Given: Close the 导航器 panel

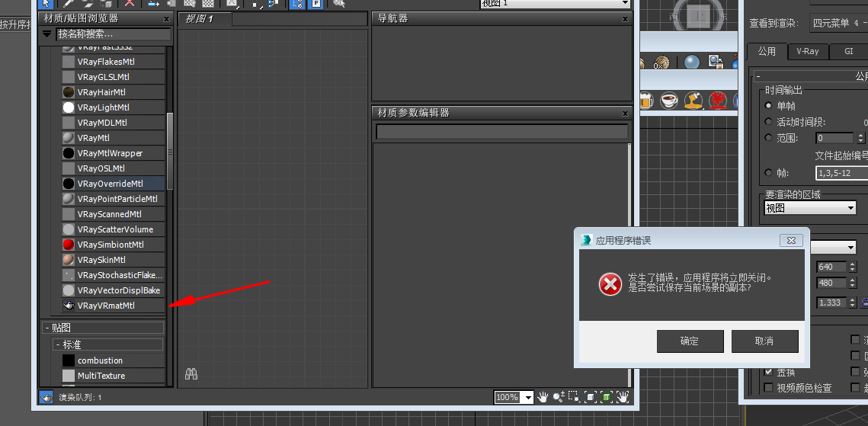Looking at the screenshot, I should point(626,19).
